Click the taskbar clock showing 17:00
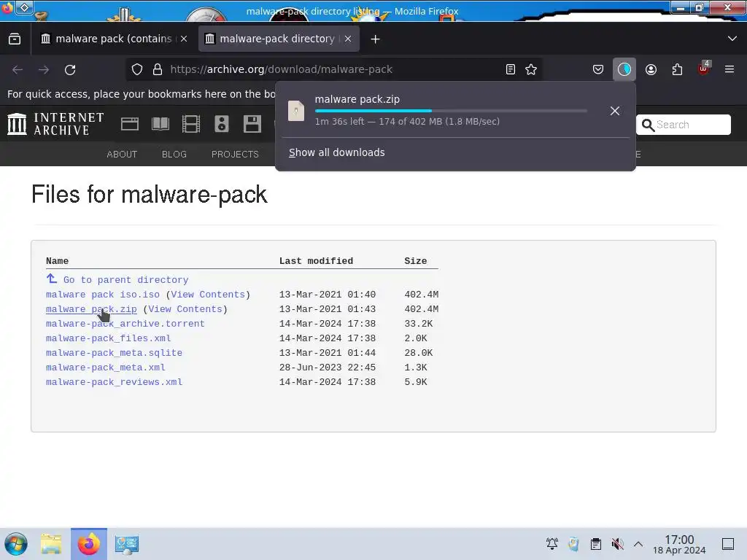The width and height of the screenshot is (747, 560). 679,544
